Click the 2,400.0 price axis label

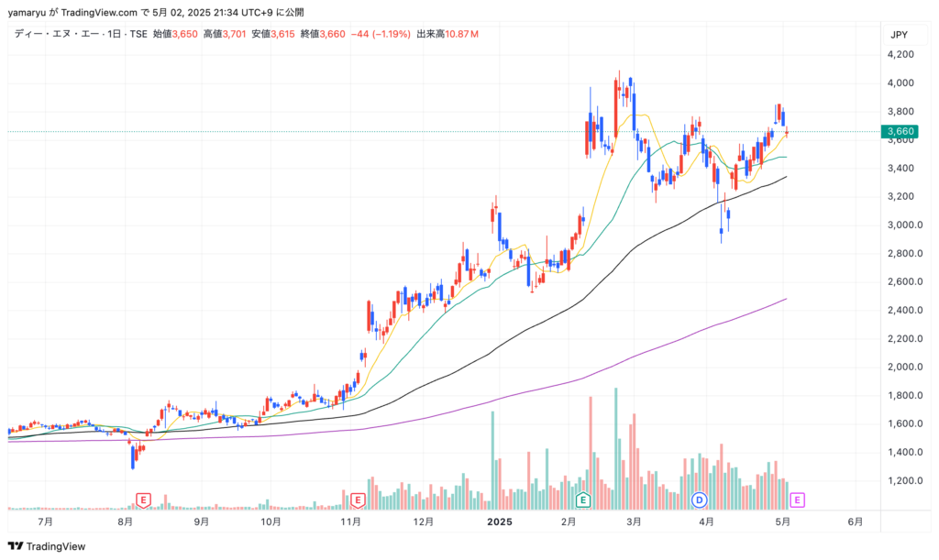point(904,310)
